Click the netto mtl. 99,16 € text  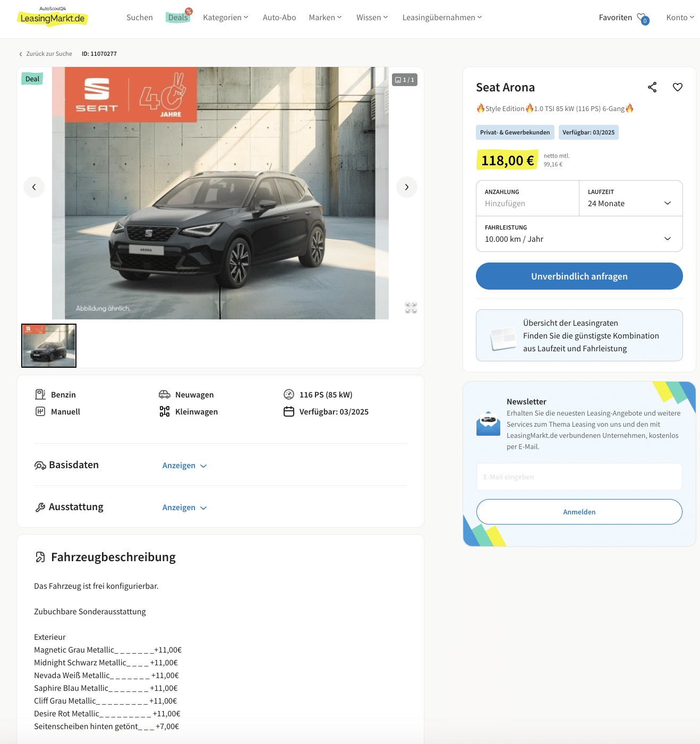click(x=556, y=160)
